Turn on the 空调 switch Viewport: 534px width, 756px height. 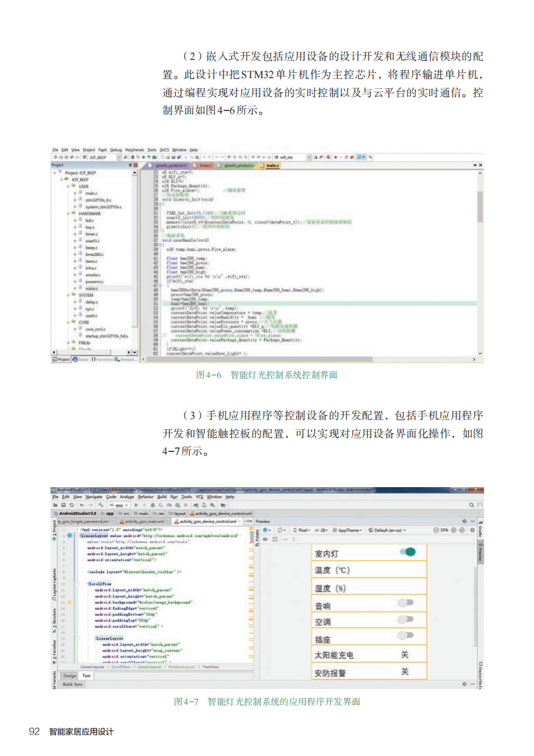[405, 619]
